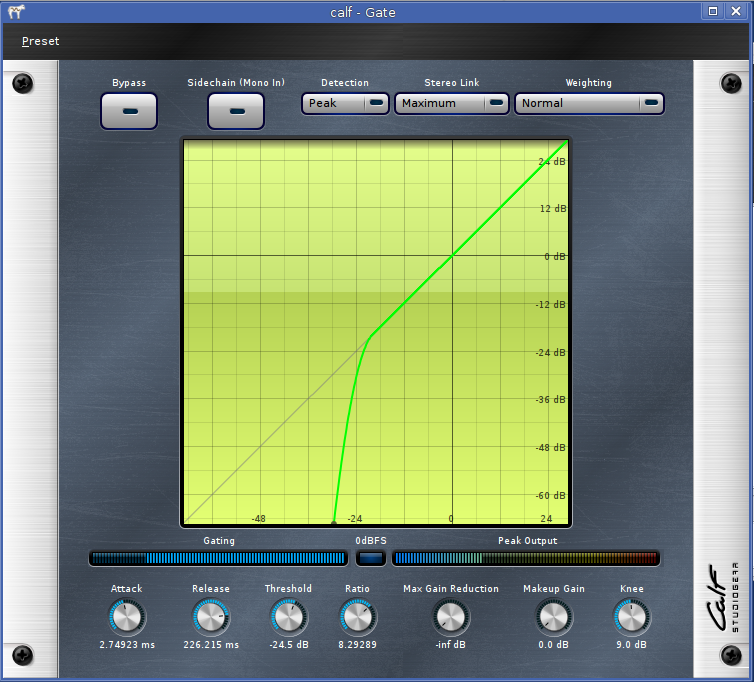Viewport: 754px width, 682px height.
Task: Click the Threshold value -24.5 dB
Action: pyautogui.click(x=289, y=644)
